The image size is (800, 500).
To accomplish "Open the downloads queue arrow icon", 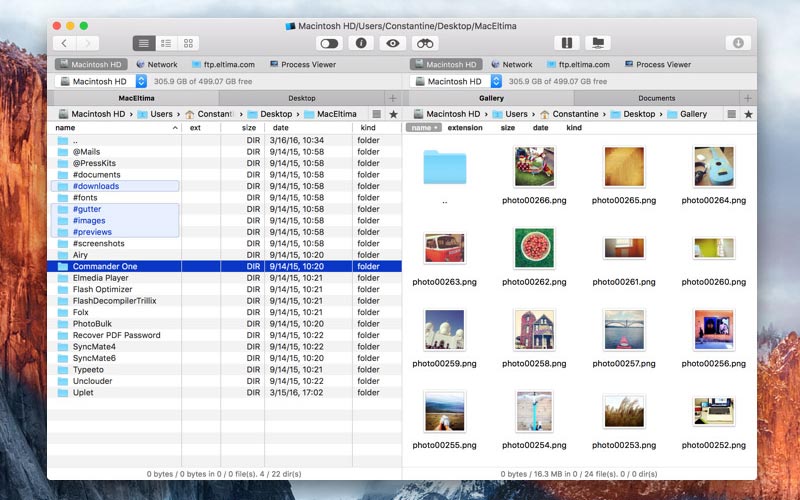I will point(738,43).
